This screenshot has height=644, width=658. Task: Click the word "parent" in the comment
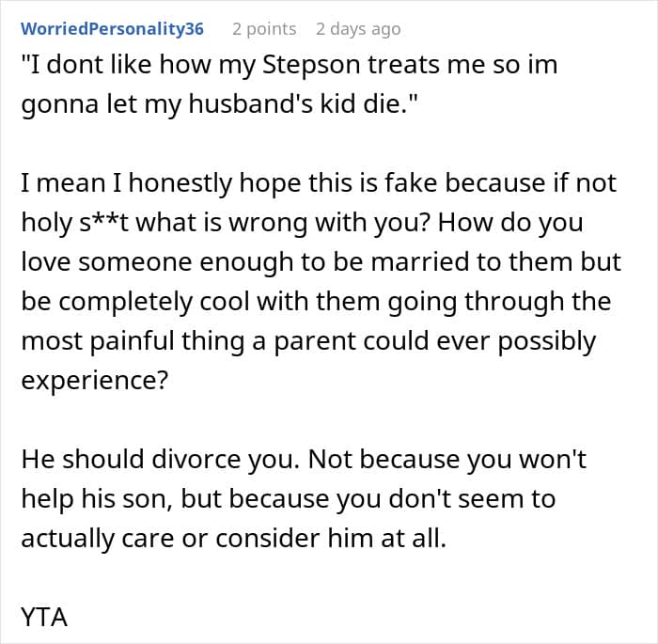pos(314,341)
